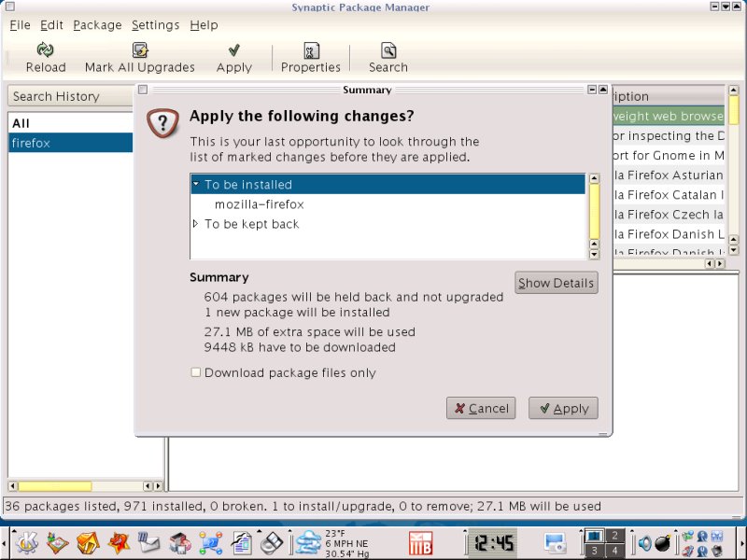Click the yellow scrollbar in changes list
Image resolution: width=747 pixels, height=560 pixels.
click(x=594, y=212)
